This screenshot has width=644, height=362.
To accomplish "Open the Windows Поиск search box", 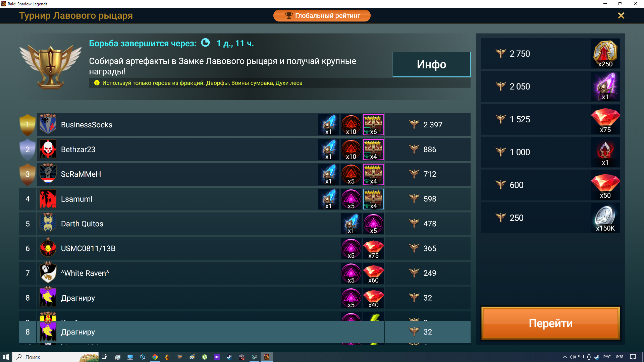I will 56,357.
